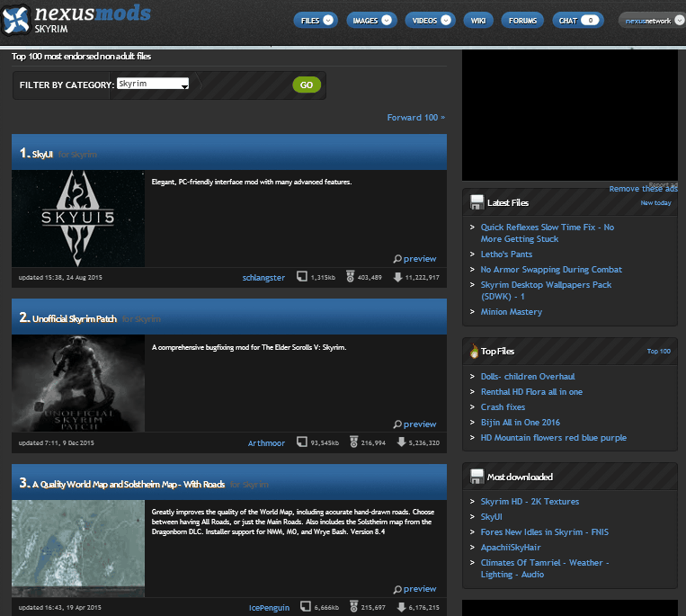The height and width of the screenshot is (616, 686).
Task: Open Quick Reflexes Slow Time Fix link
Action: point(548,233)
